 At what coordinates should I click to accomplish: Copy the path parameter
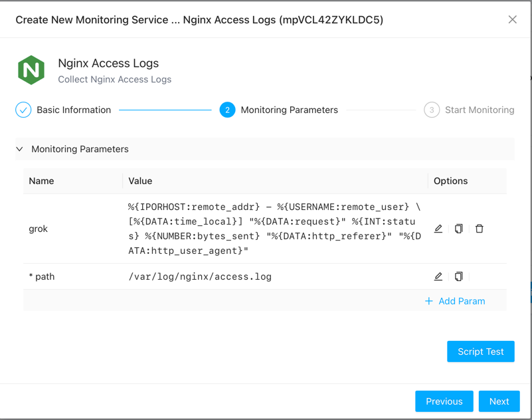tap(459, 276)
